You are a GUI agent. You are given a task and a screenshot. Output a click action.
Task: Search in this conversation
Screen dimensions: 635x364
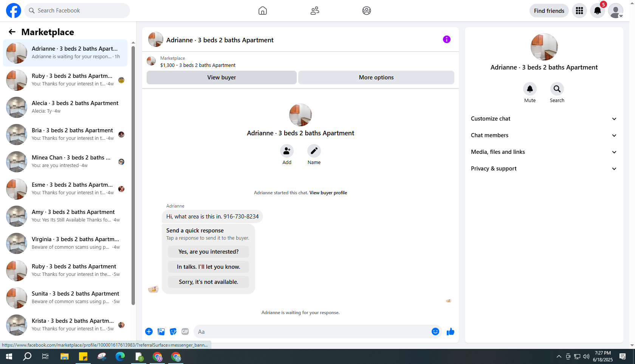click(557, 89)
